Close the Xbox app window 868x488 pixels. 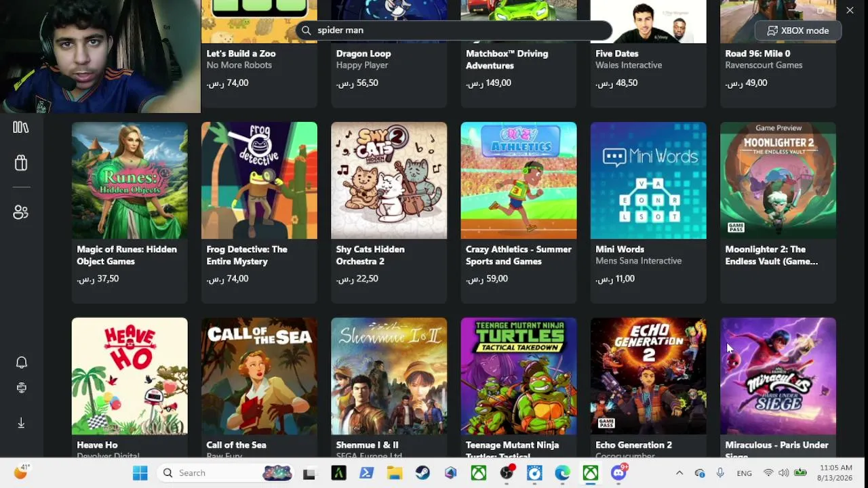coord(850,10)
